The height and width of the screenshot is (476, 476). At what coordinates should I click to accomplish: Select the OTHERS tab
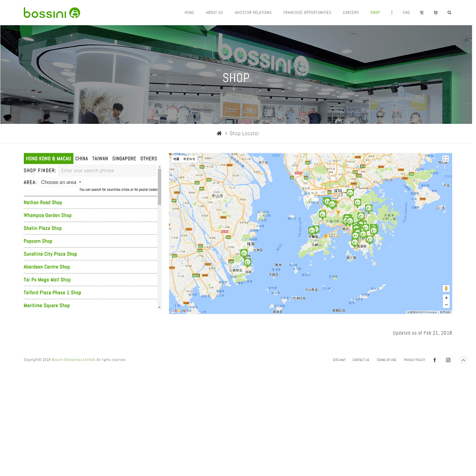[148, 159]
